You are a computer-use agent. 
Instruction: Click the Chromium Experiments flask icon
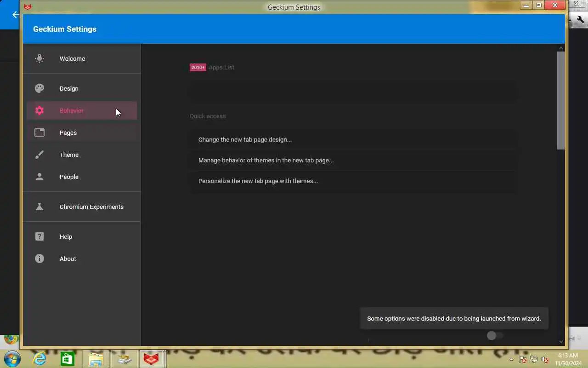[40, 207]
